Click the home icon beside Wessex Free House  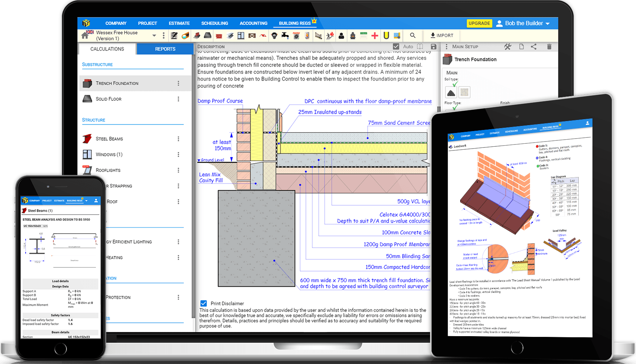coord(85,35)
